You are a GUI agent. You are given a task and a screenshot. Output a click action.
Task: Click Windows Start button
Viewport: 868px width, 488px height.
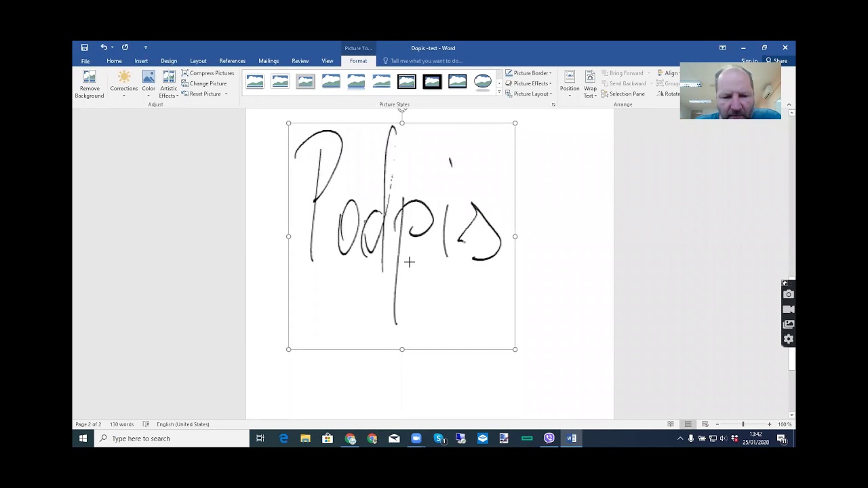(x=83, y=439)
